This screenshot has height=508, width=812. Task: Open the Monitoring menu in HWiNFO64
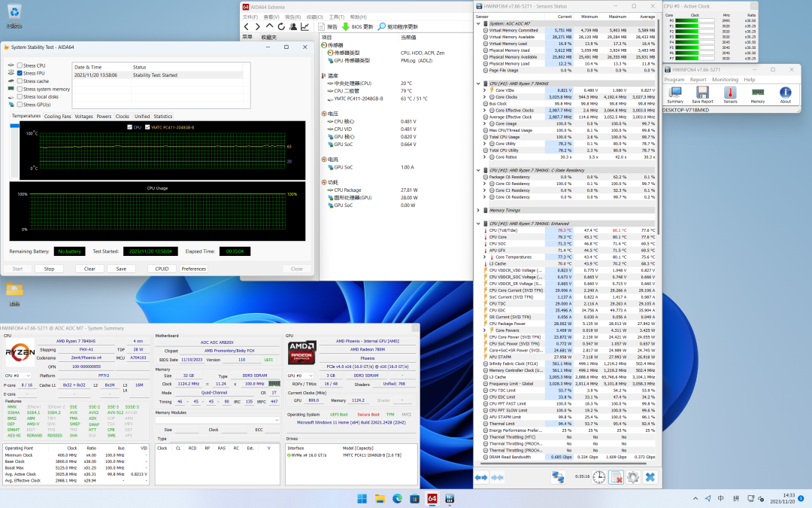(x=725, y=79)
